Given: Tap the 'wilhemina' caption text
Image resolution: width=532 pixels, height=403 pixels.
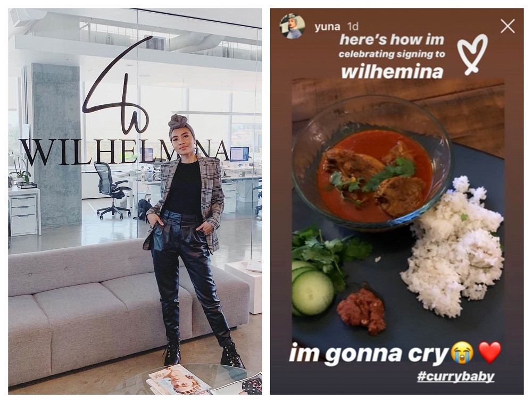Looking at the screenshot, I should pos(392,71).
